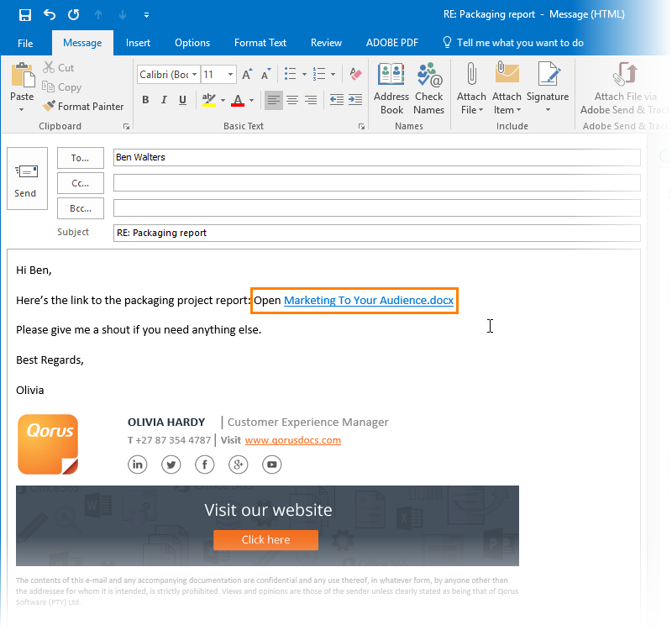Click the Save icon in quick access toolbar
The height and width of the screenshot is (630, 672).
(x=25, y=15)
